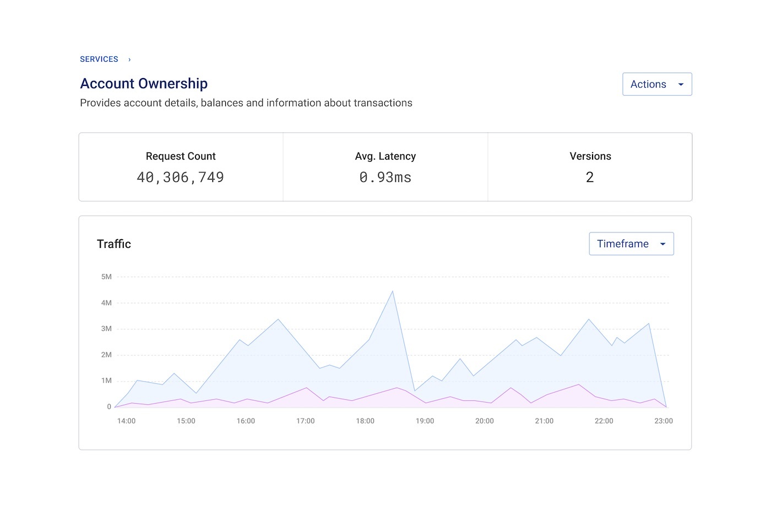The height and width of the screenshot is (532, 771).
Task: Click the 0.93ms latency value
Action: click(385, 177)
